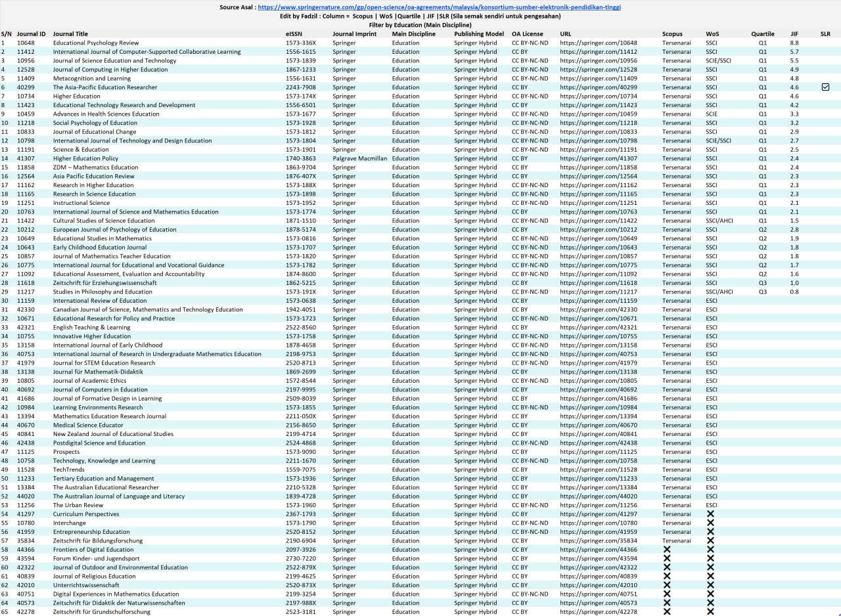The image size is (841, 616).
Task: Click the title cell 'Early Childhood Education Journal'
Action: [x=100, y=248]
